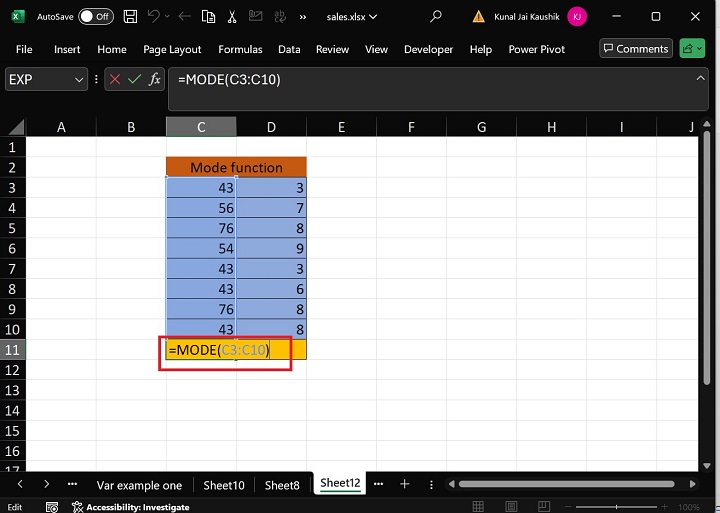Click horizontal scrollbar right arrow

[692, 484]
